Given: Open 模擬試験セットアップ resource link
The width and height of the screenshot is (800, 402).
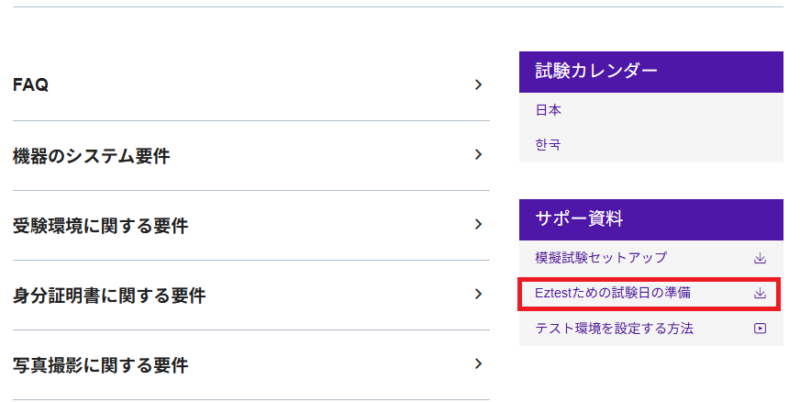Looking at the screenshot, I should 601,258.
